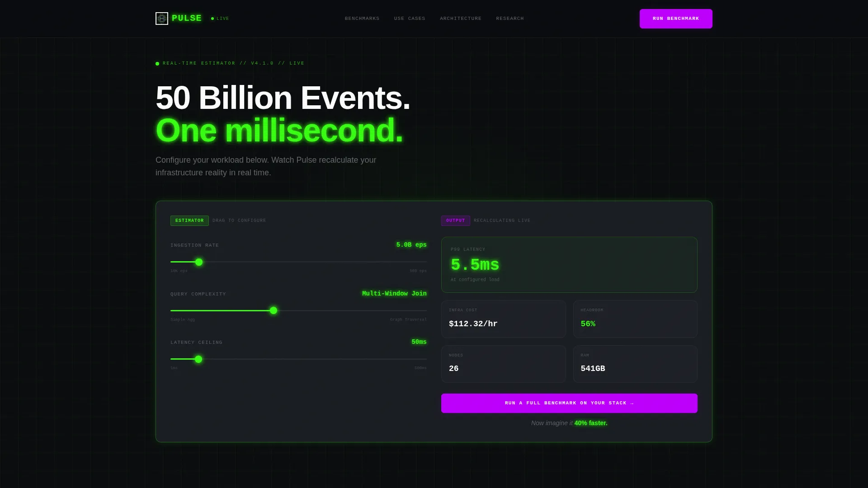
Task: Click the 56% headroom value
Action: point(588,324)
